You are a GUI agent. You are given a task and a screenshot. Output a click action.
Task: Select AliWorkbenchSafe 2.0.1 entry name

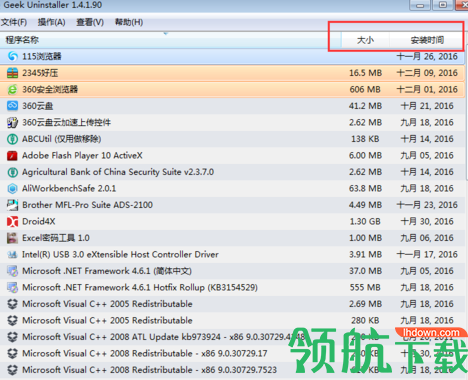tap(69, 188)
